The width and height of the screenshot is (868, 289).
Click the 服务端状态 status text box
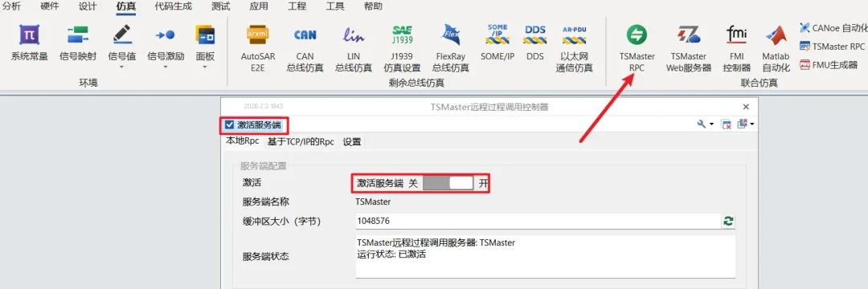coord(545,256)
